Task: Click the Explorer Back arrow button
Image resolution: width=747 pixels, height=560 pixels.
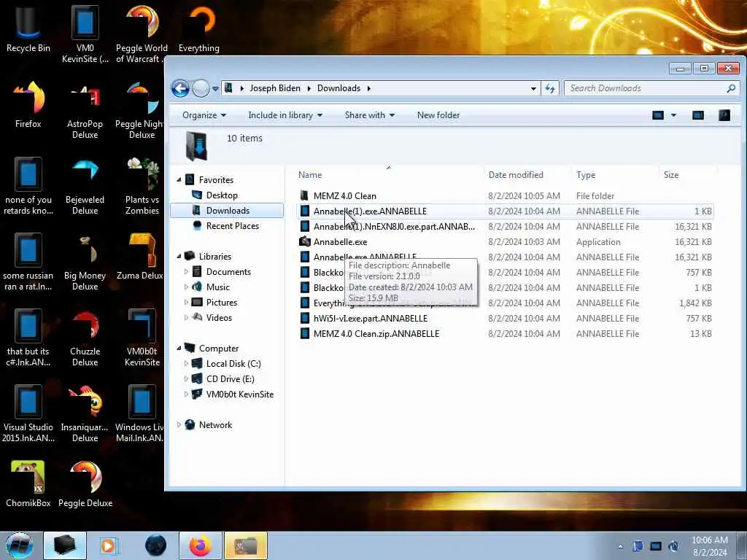Action: [x=181, y=88]
